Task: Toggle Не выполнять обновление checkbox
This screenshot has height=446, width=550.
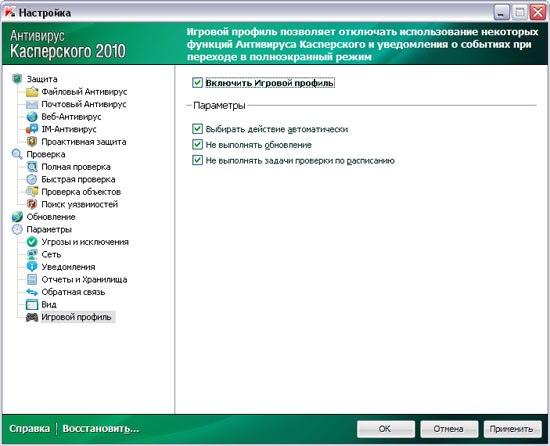Action: pyautogui.click(x=197, y=145)
